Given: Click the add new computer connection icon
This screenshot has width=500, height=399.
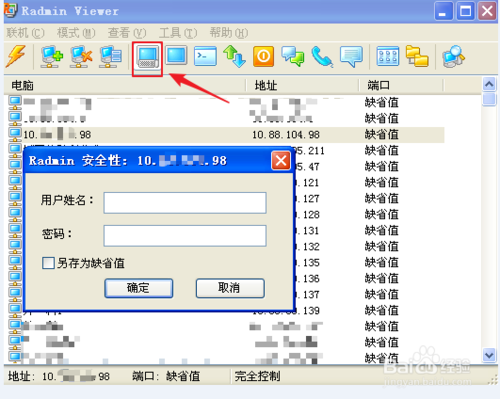Looking at the screenshot, I should pyautogui.click(x=51, y=57).
